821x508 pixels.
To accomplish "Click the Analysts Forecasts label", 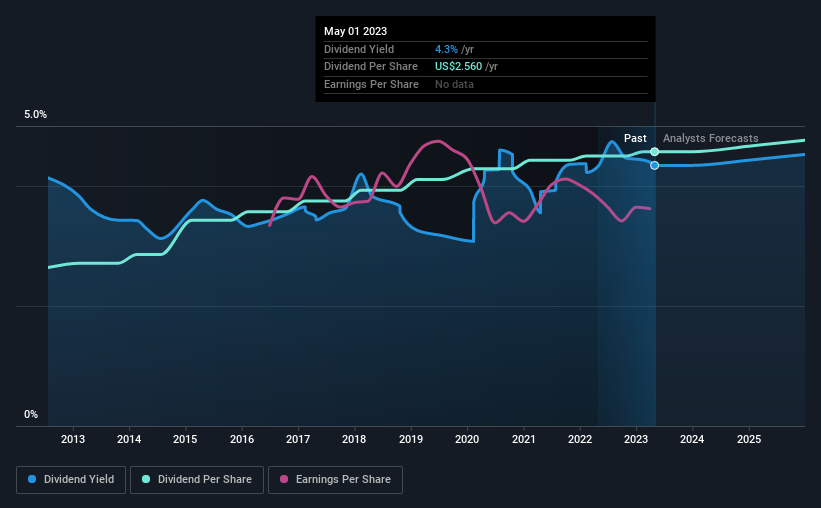I will 711,138.
